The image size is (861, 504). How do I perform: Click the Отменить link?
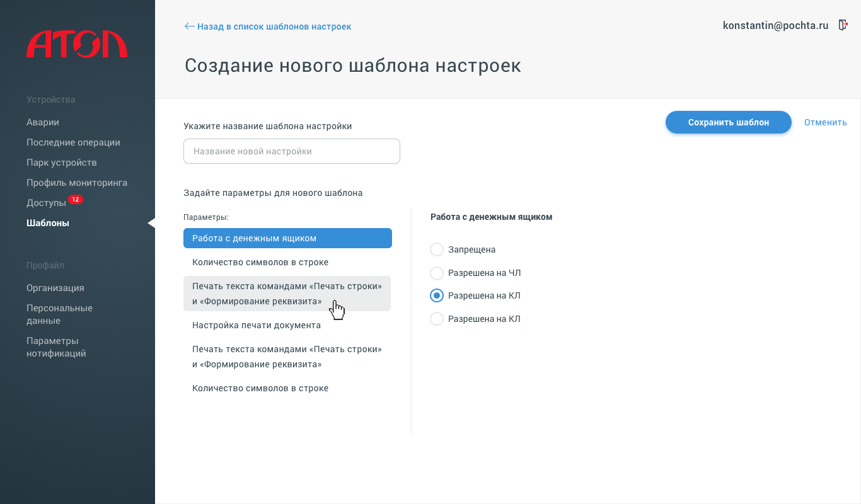pos(826,122)
